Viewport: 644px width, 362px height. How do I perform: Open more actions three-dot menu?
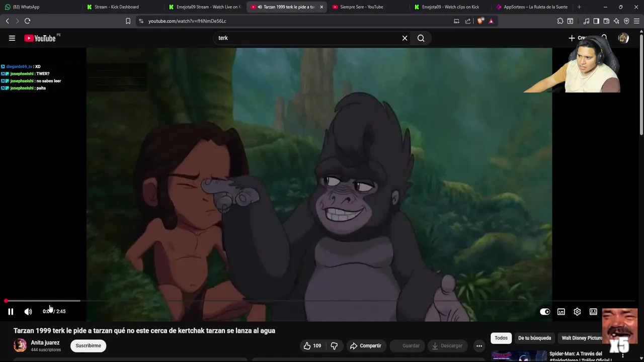[x=479, y=346]
